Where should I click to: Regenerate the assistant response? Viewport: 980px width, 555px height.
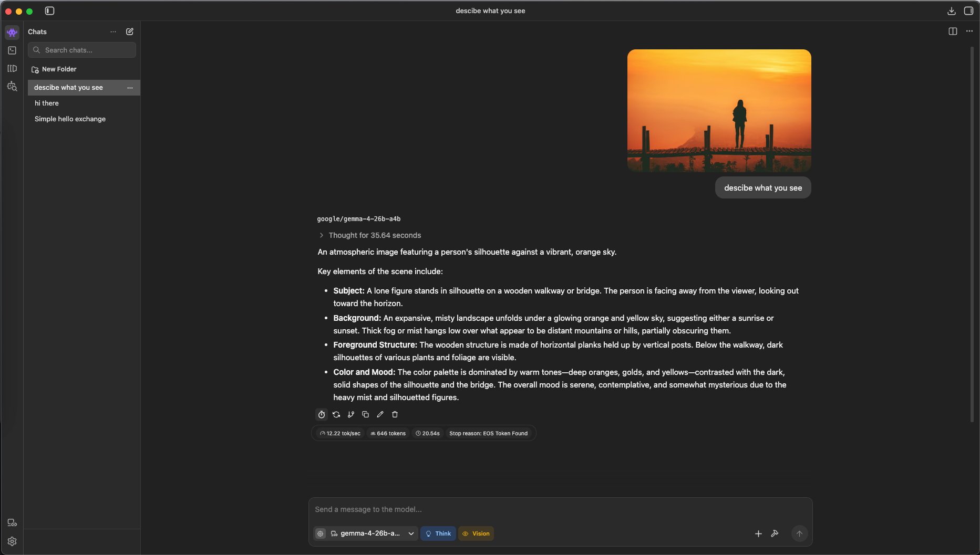pyautogui.click(x=336, y=414)
